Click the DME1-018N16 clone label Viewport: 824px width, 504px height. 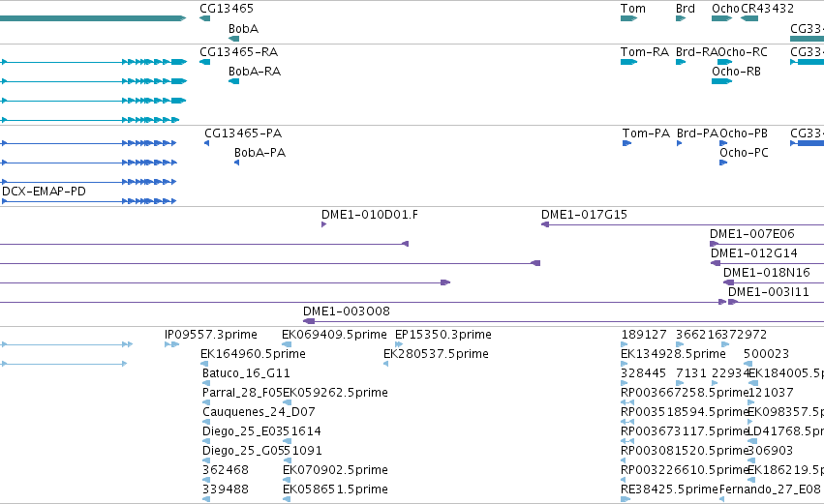coord(767,273)
